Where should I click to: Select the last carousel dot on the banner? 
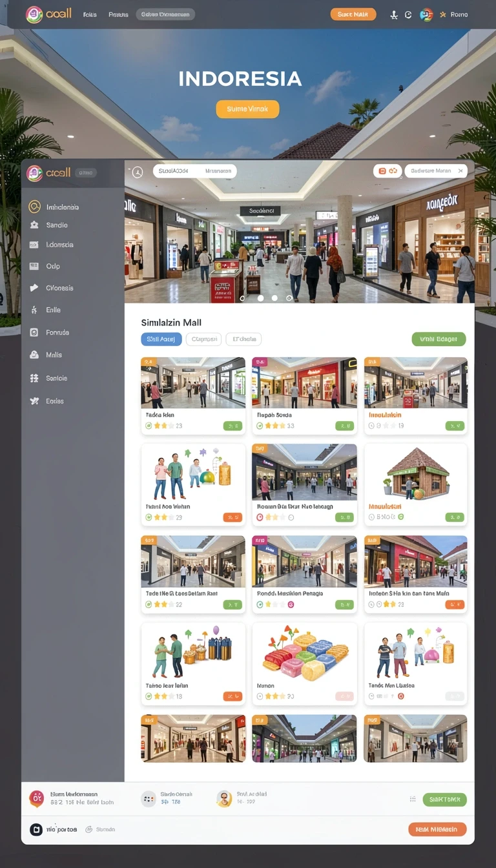pos(289,298)
